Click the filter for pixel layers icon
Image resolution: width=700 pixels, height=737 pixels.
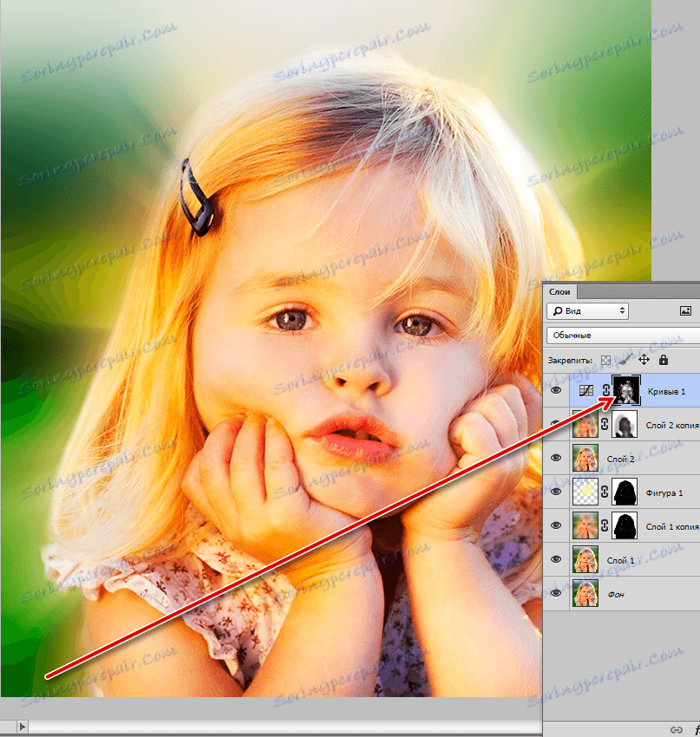point(685,310)
